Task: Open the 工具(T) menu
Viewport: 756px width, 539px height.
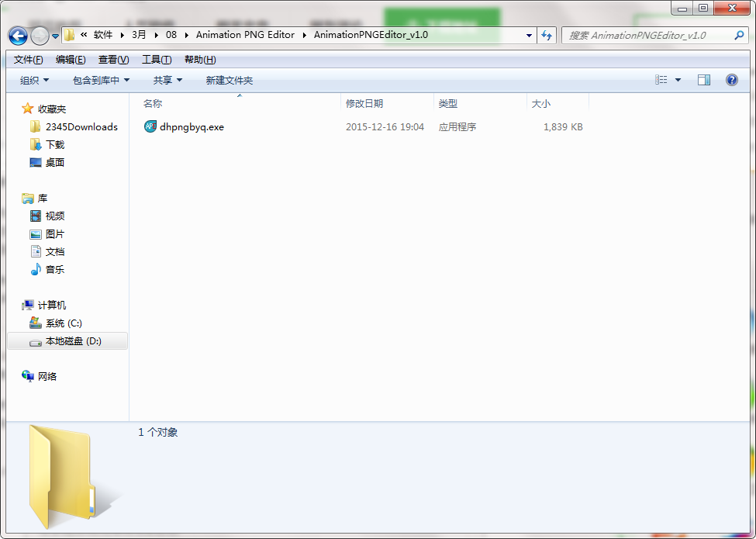Action: click(157, 60)
